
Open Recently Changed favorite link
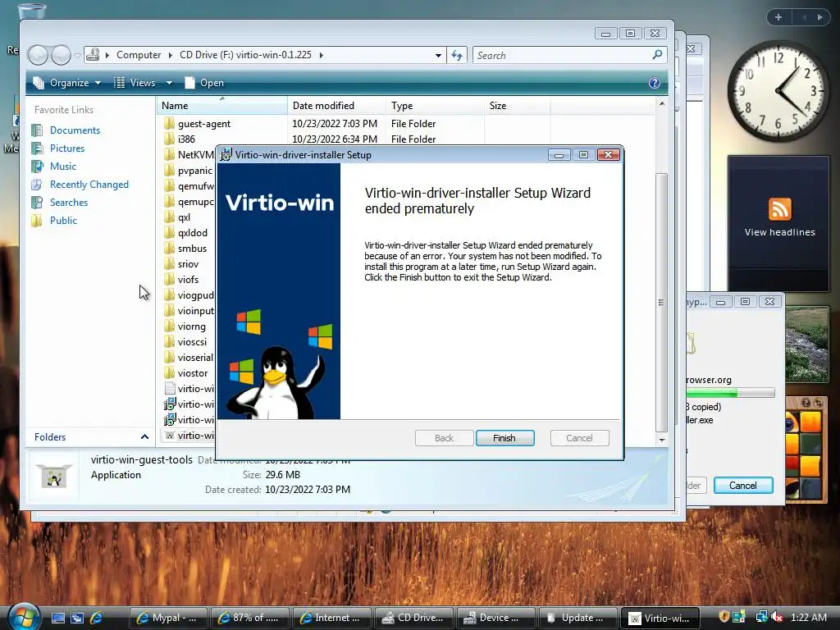(89, 185)
